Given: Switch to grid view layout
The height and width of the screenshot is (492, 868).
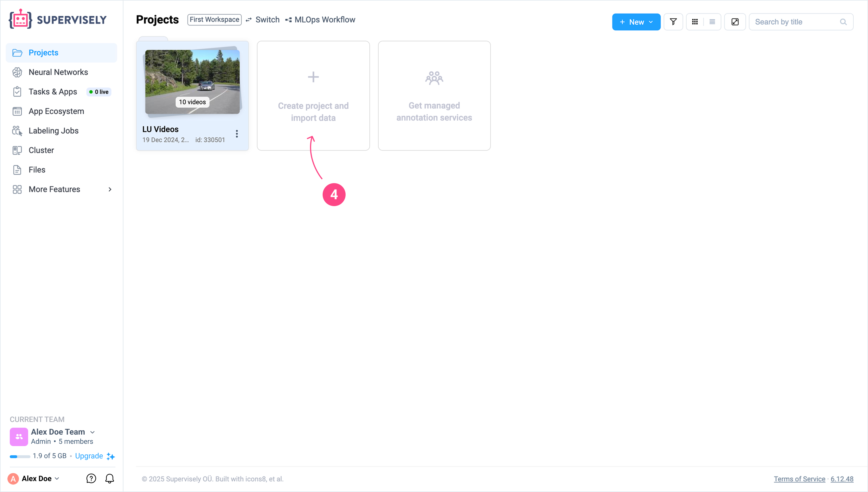Looking at the screenshot, I should [695, 22].
